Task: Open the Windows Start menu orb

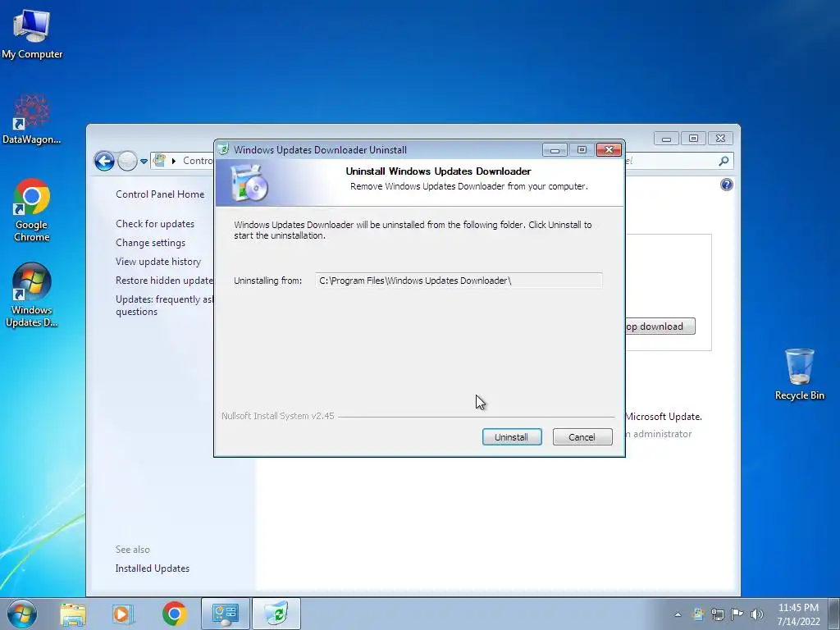Action: coord(22,614)
